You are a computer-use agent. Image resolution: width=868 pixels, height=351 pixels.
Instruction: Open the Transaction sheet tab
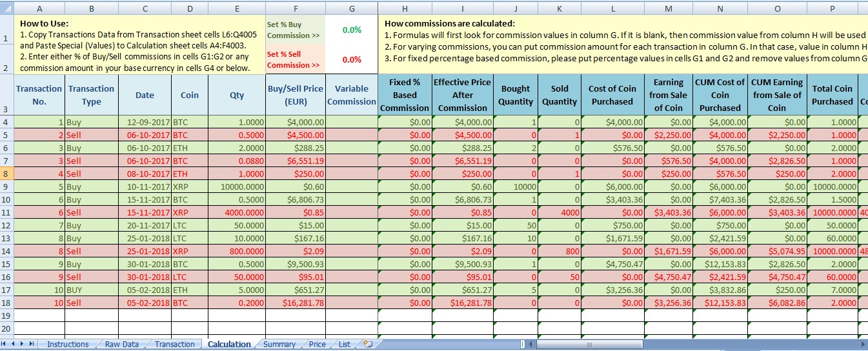coord(174,345)
